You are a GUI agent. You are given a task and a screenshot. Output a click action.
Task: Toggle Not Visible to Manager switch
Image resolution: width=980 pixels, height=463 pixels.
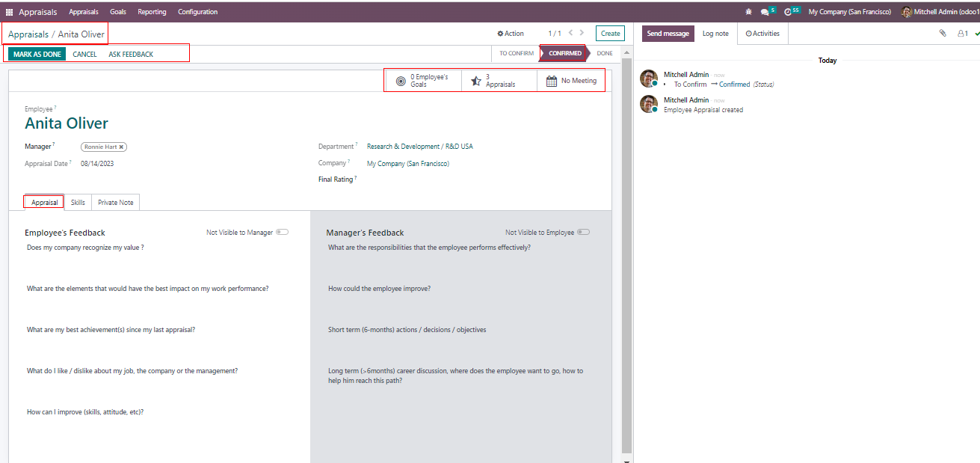[282, 233]
